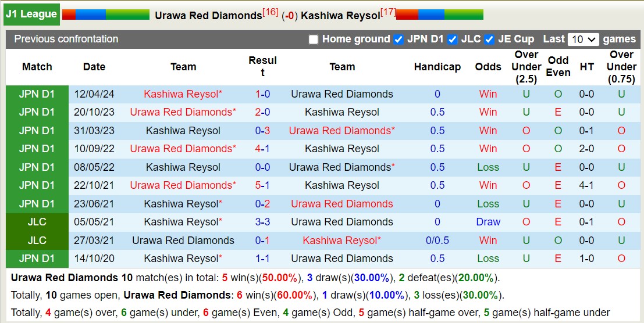
Task: Click HT score 2-0 in 10/09/22 row
Action: tap(586, 149)
